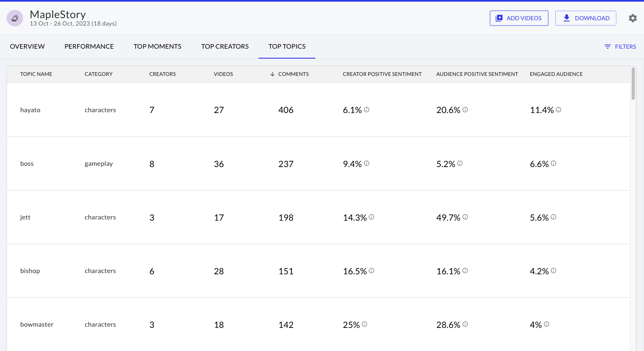Click the topic name jett
This screenshot has width=644, height=351.
click(25, 217)
